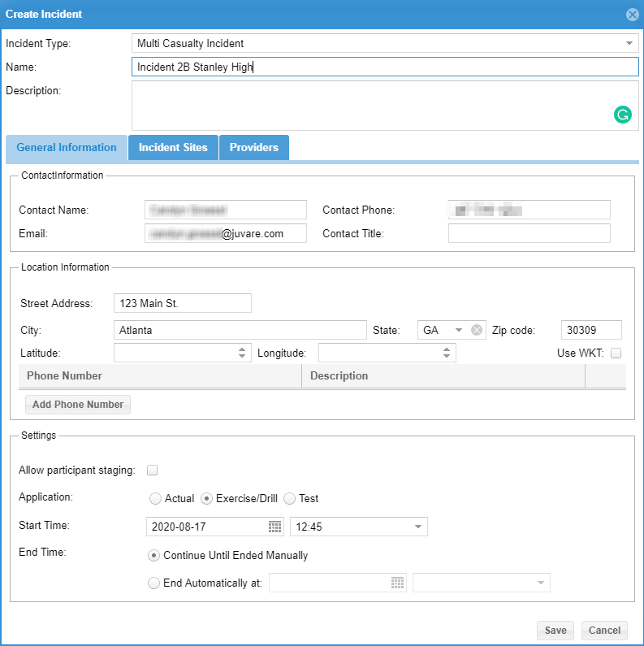
Task: Choose Continue Until Ended Manually
Action: (153, 555)
